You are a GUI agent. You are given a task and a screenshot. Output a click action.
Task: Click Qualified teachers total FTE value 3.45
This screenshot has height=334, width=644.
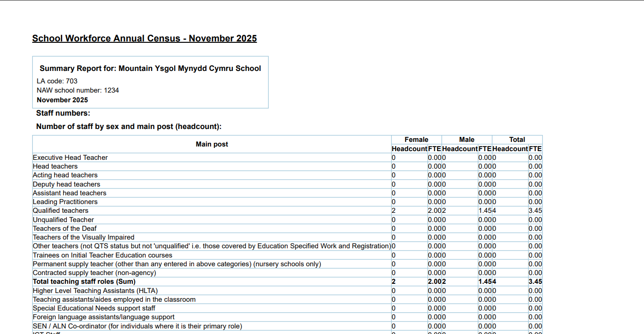coord(535,211)
